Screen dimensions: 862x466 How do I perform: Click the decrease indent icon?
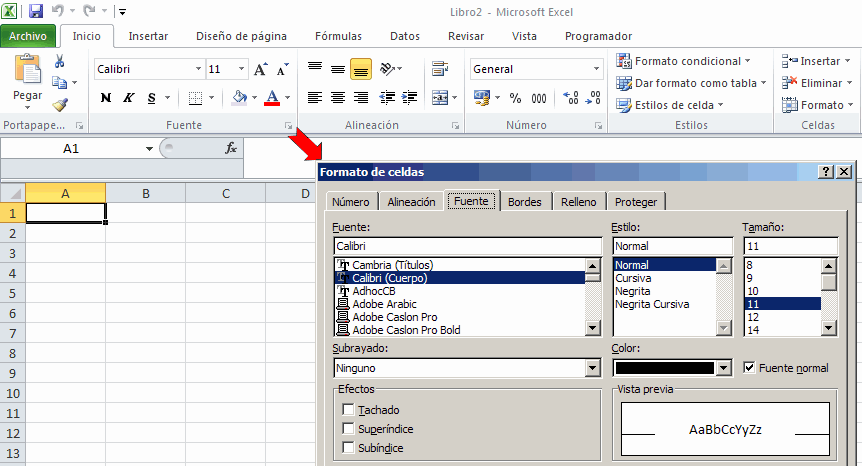[387, 98]
